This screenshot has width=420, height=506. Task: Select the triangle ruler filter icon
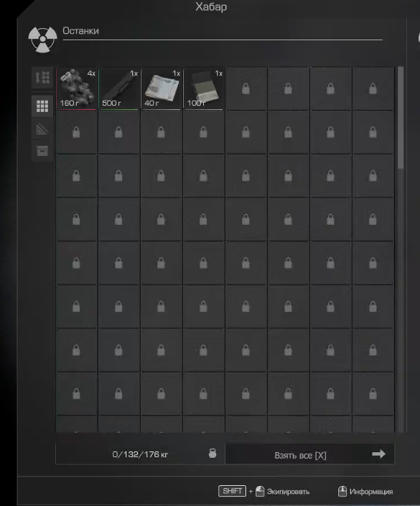(x=42, y=129)
